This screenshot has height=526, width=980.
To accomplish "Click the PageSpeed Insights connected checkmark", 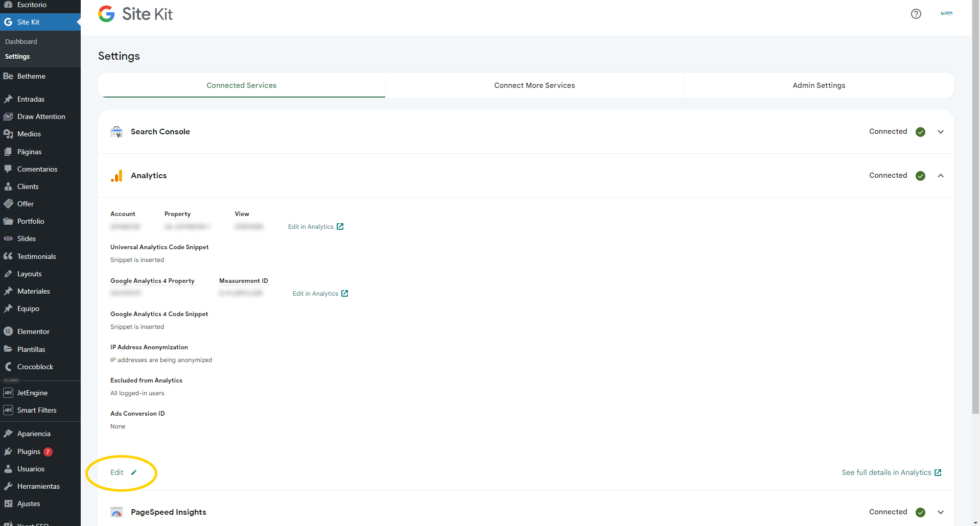I will point(921,512).
